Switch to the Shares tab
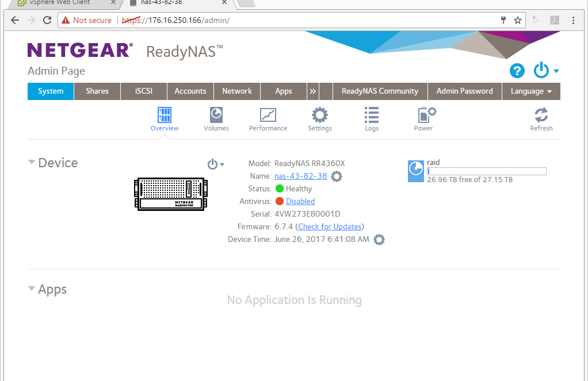The image size is (588, 381). coord(97,91)
